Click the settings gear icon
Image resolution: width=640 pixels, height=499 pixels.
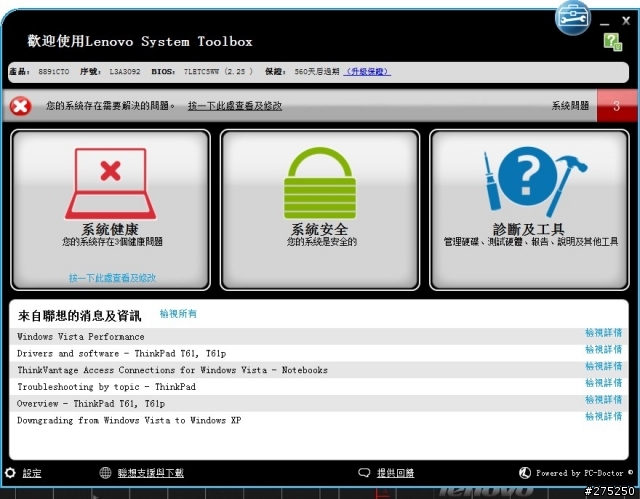(x=10, y=473)
